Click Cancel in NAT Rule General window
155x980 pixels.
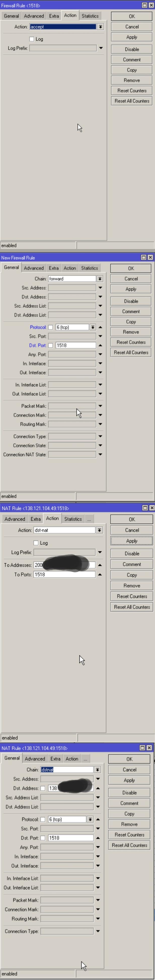tap(130, 770)
